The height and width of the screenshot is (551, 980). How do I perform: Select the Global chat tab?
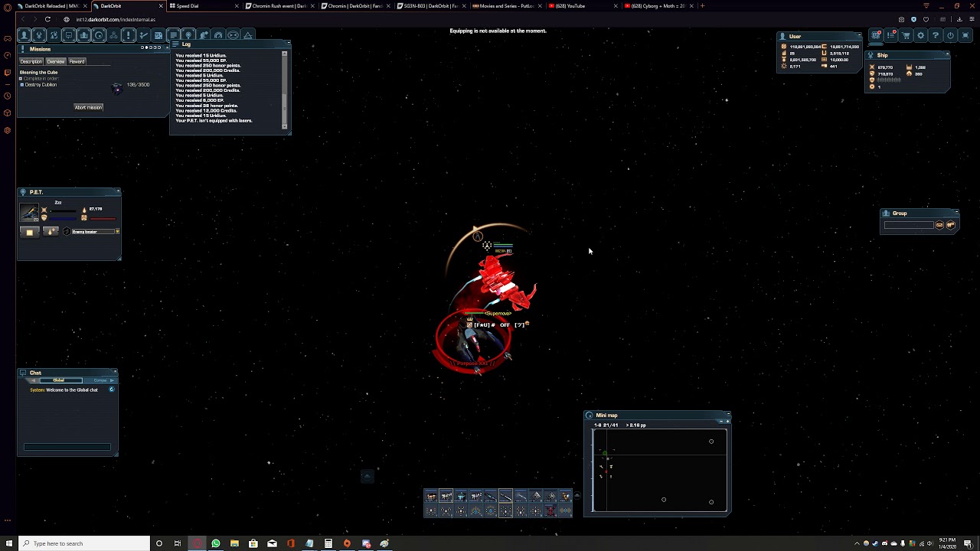tap(61, 380)
